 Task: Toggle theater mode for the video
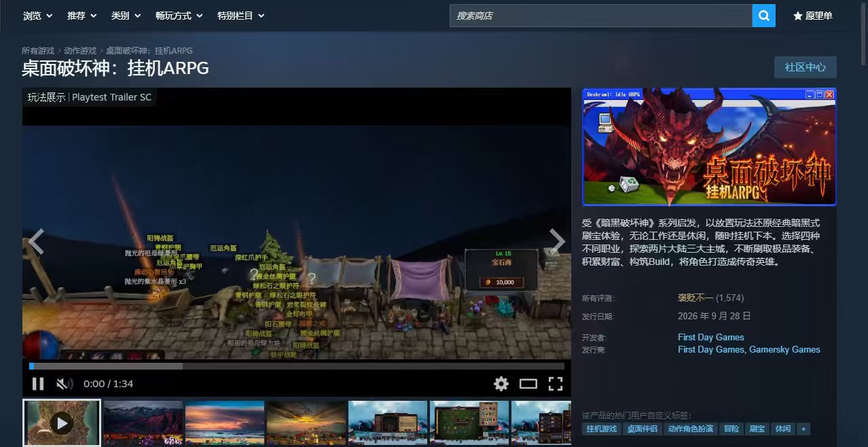click(528, 384)
